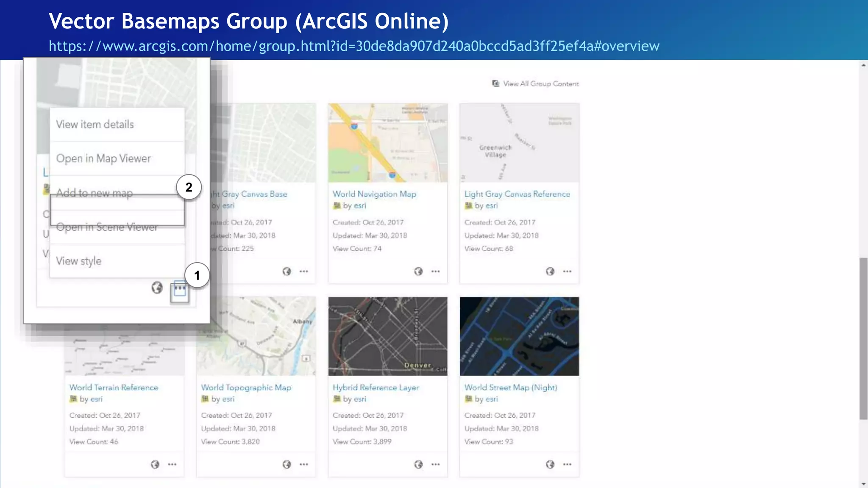Open more options for World Terrain Reference
The image size is (868, 488).
click(x=172, y=464)
